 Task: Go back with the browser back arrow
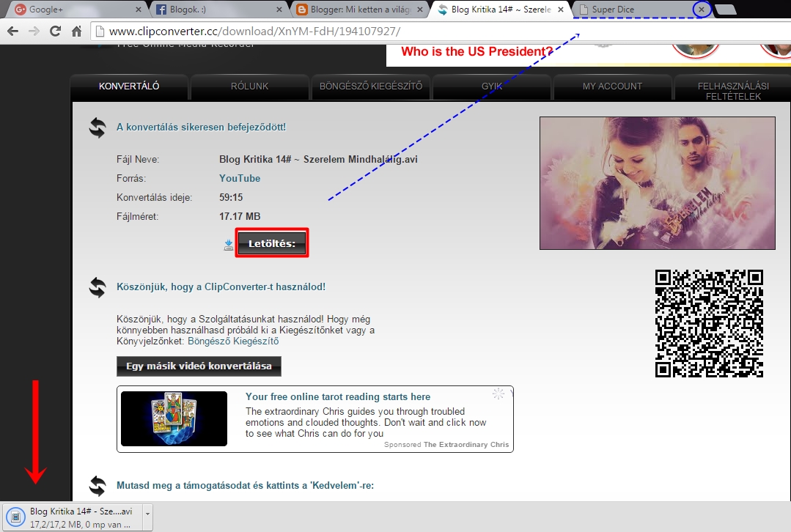pos(13,32)
